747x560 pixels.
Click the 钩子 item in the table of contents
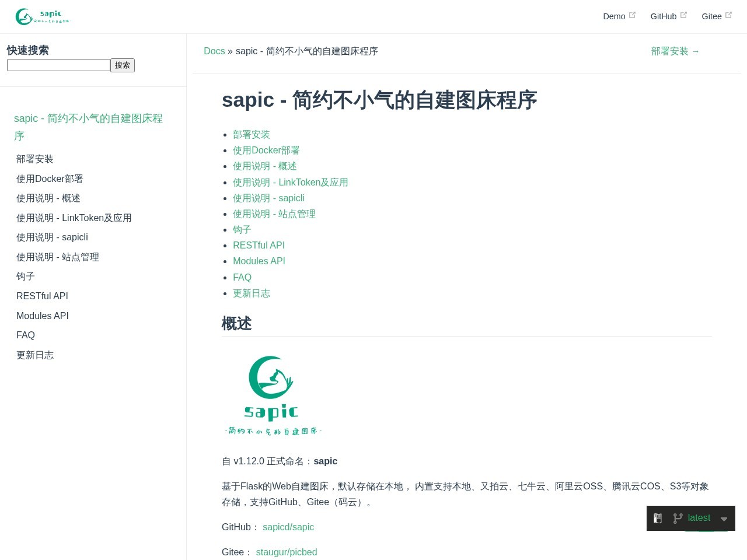pos(242,229)
